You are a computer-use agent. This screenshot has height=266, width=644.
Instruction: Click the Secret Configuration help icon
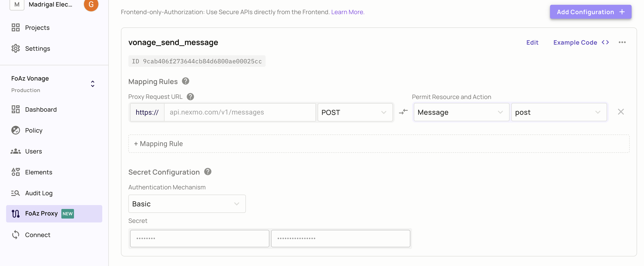point(208,172)
